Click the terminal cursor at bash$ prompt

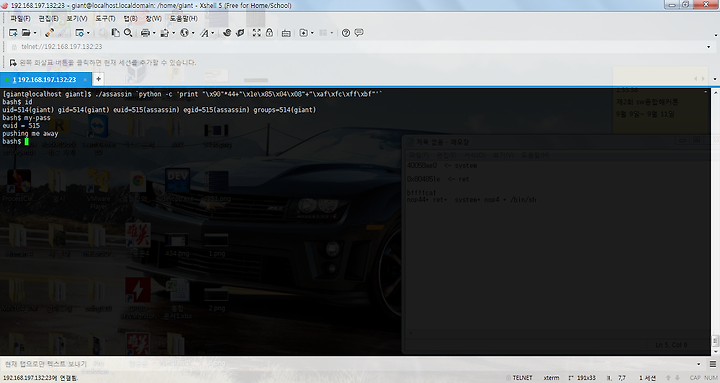[x=27, y=141]
